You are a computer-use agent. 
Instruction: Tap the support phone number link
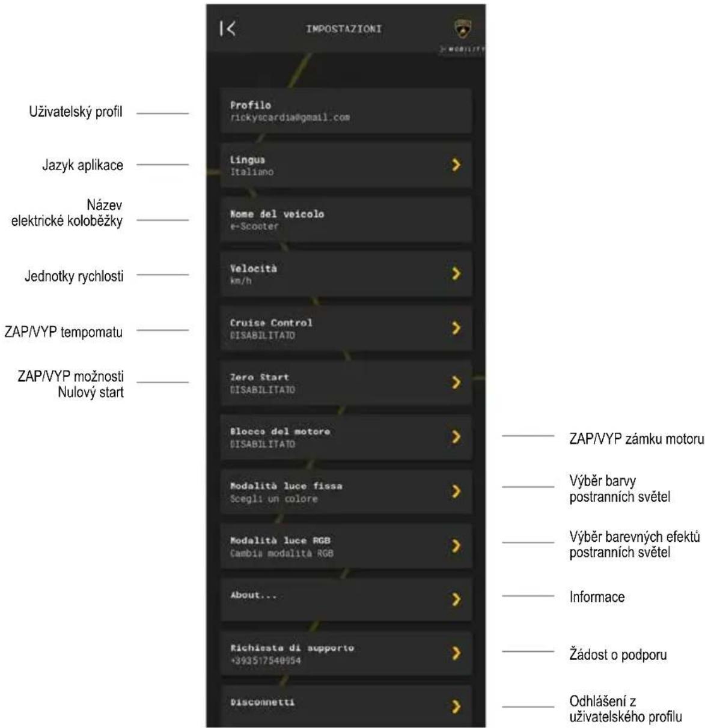coord(266,660)
